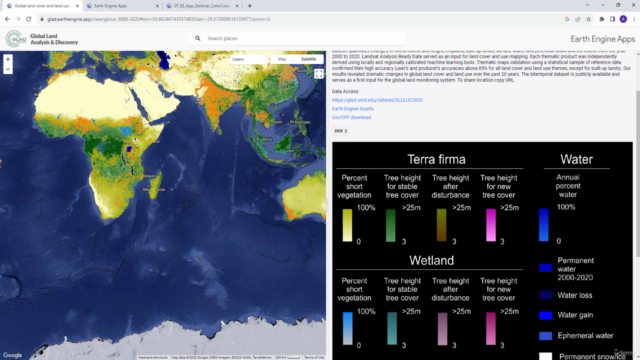This screenshot has width=640, height=360.
Task: Share this page
Action: pyautogui.click(x=578, y=19)
